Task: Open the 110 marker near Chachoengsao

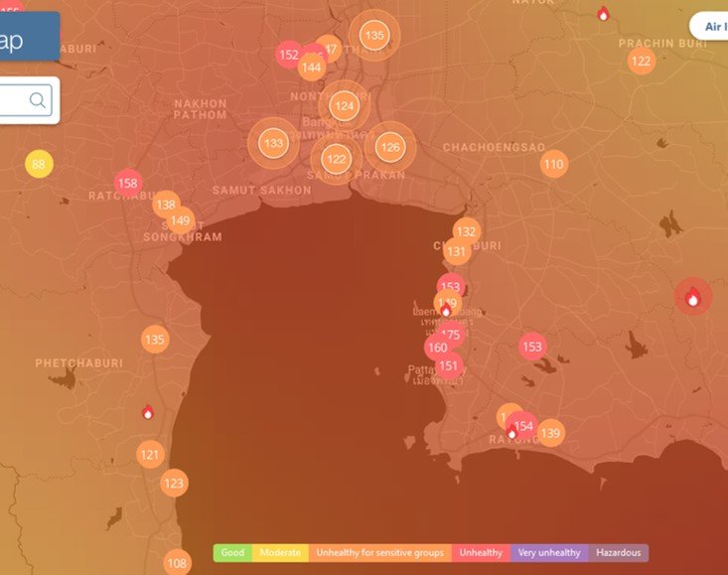Action: pos(554,164)
